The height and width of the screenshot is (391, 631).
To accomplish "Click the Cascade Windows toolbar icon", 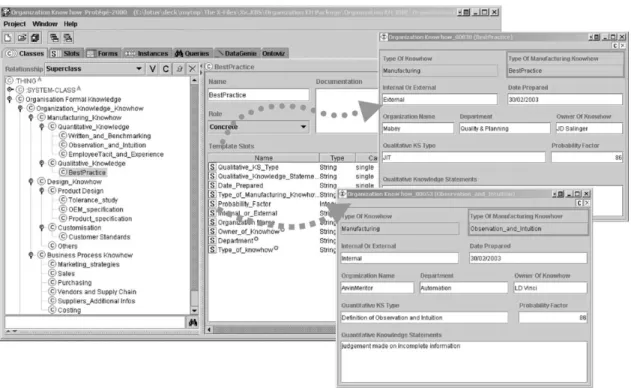I will 54,38.
